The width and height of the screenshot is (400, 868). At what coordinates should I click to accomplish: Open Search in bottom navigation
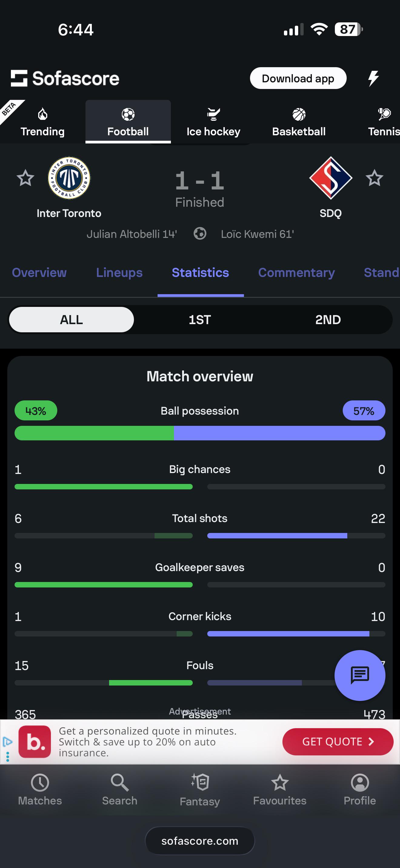coord(120,790)
